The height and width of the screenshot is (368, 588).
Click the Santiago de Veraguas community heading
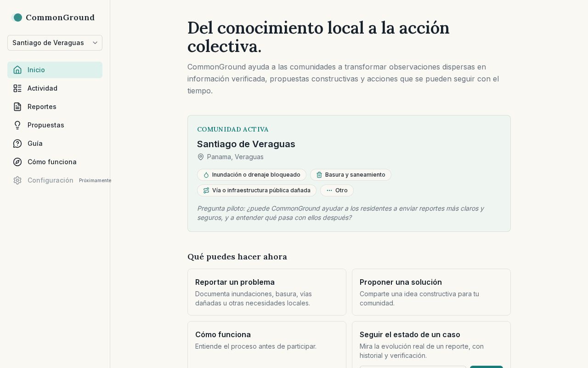(x=246, y=144)
